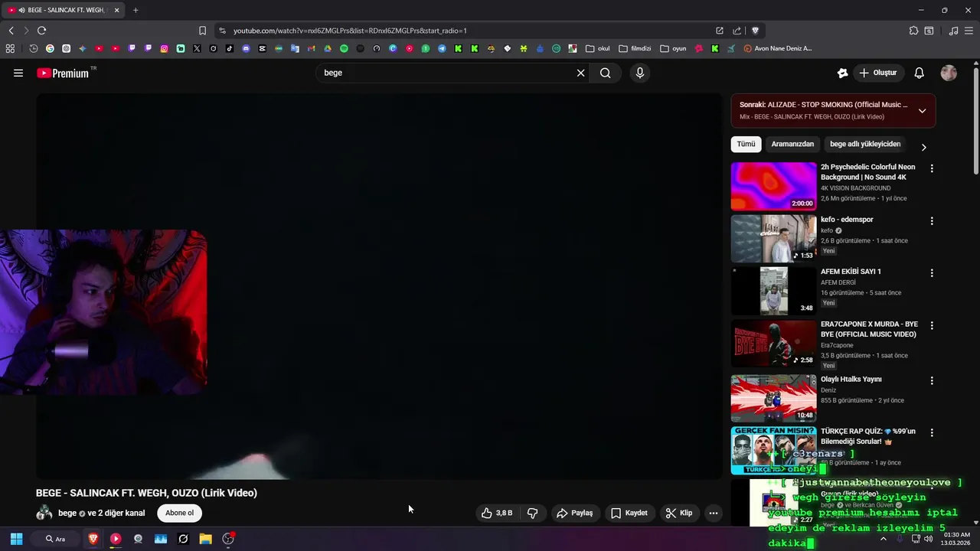Open TikTok bookmark icon
Screen dimensions: 980x551
pos(229,48)
